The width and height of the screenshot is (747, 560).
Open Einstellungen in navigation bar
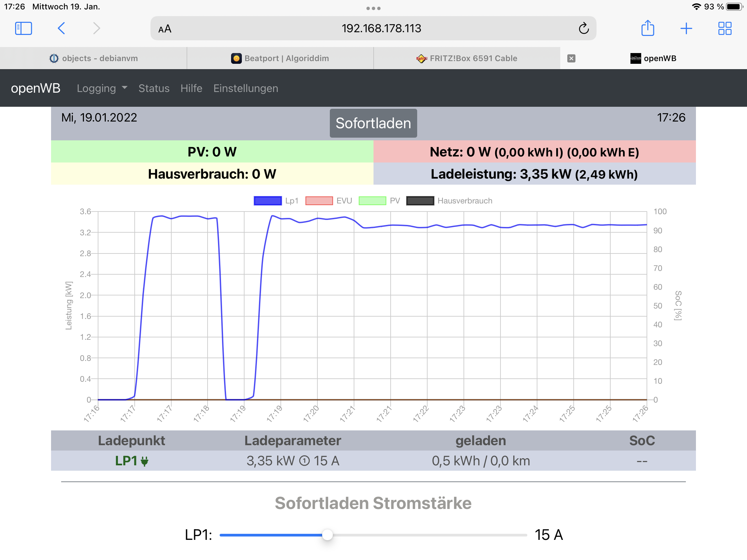(246, 88)
